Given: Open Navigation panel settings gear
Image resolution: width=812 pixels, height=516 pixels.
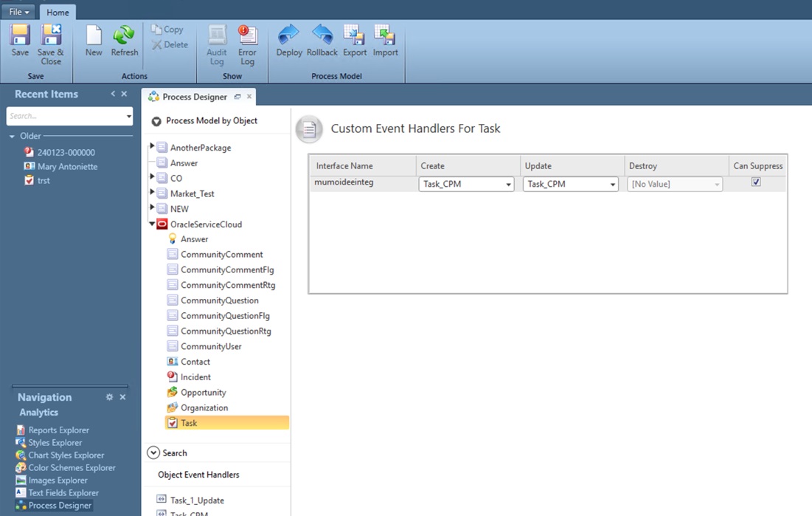Looking at the screenshot, I should click(109, 397).
